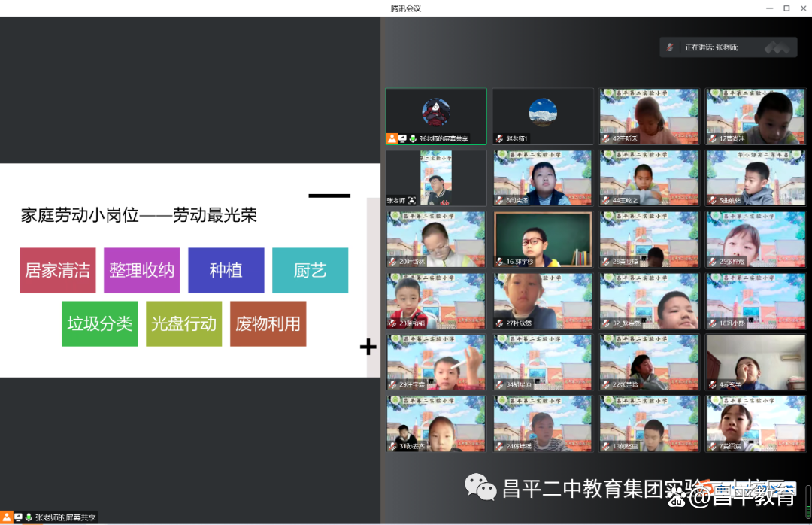The image size is (812, 525).
Task: Minimize the 腾讯会议 window
Action: click(x=770, y=8)
